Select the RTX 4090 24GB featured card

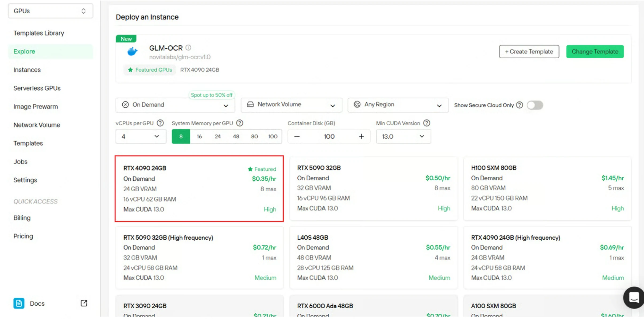[199, 189]
